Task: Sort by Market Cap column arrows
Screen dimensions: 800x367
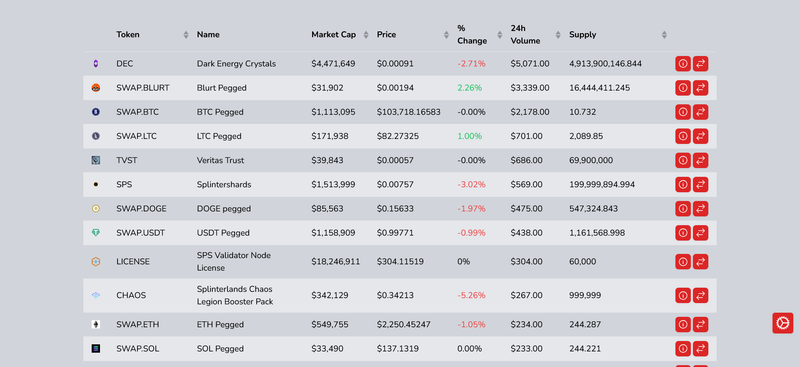Action: (x=366, y=35)
